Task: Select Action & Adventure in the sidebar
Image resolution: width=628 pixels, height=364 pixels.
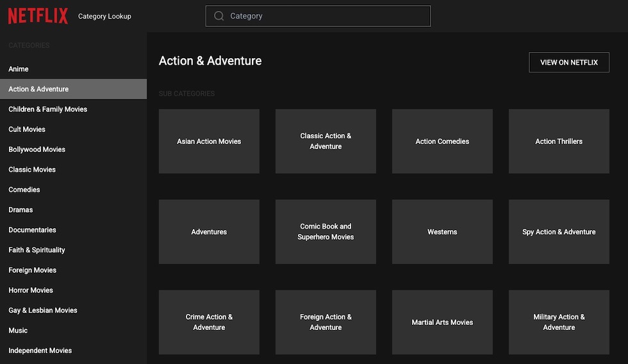Action: click(x=73, y=89)
